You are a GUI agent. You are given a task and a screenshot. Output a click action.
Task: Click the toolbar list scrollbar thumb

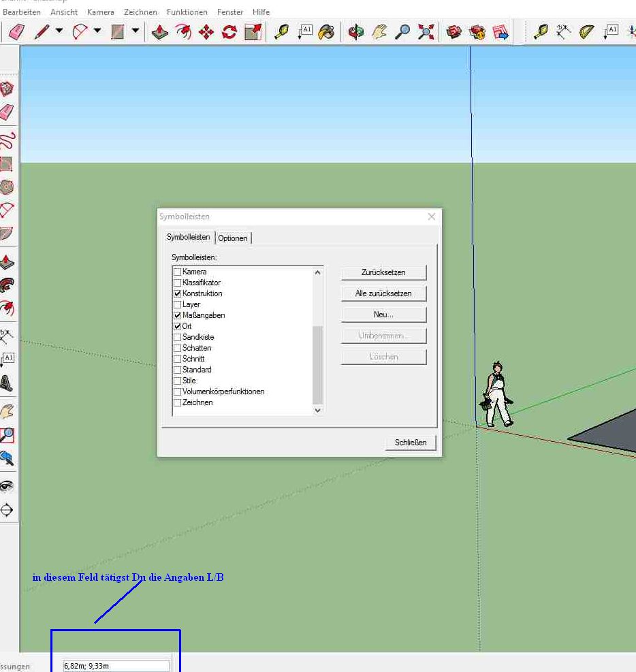317,364
